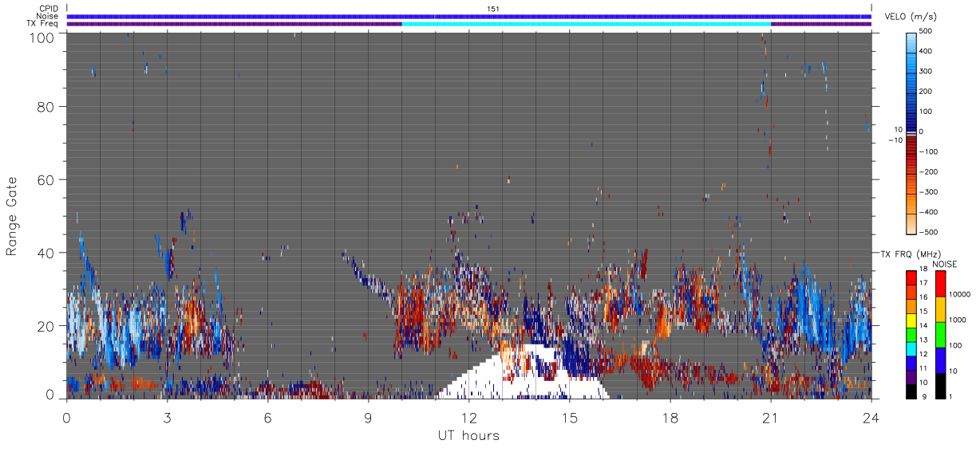Click the blue Noise bar at the top
Image resolution: width=980 pixels, height=452 pixels.
tap(469, 16)
